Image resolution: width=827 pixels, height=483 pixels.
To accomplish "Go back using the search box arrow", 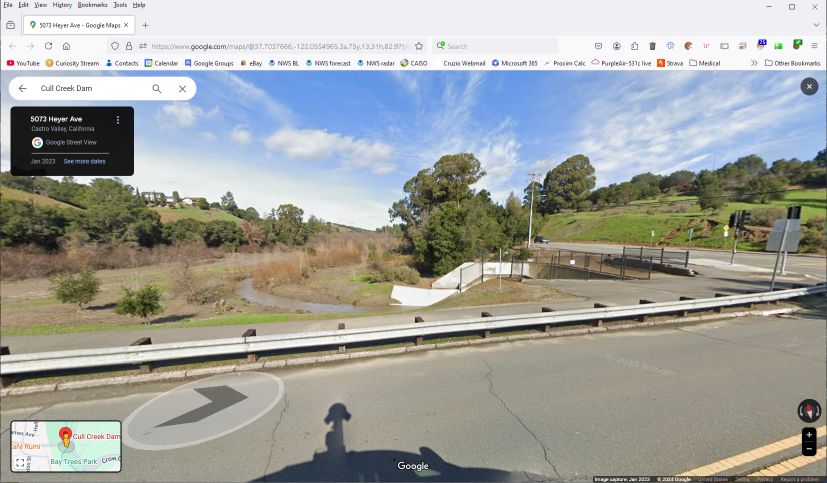I will [x=23, y=89].
